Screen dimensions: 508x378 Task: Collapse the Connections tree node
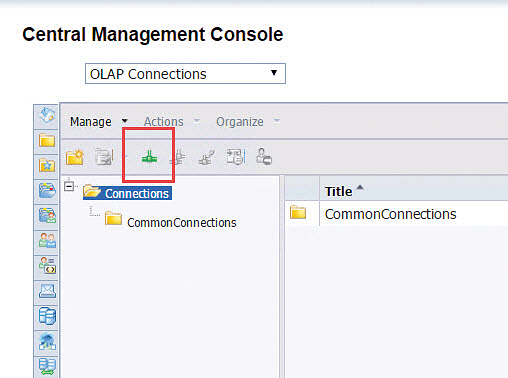coord(69,186)
